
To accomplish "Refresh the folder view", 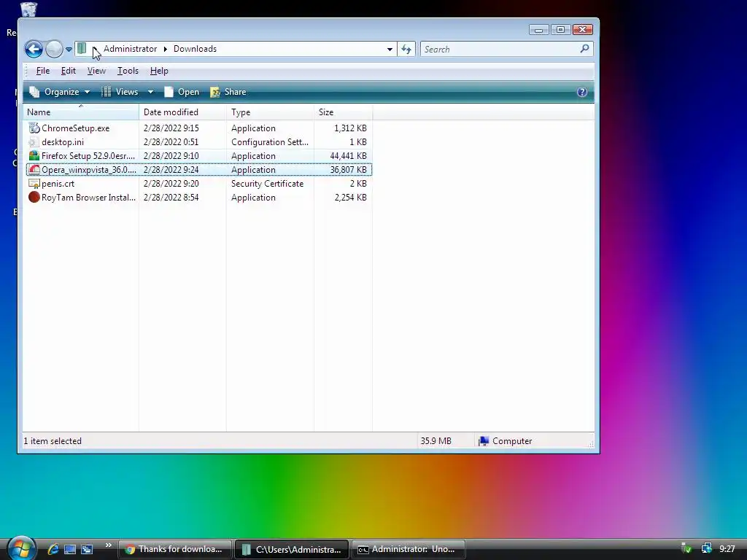I will (x=406, y=49).
